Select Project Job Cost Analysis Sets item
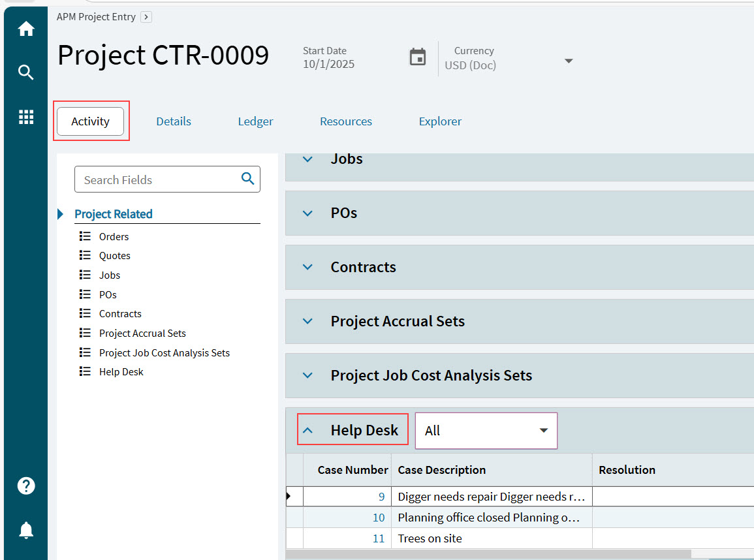 coord(165,353)
